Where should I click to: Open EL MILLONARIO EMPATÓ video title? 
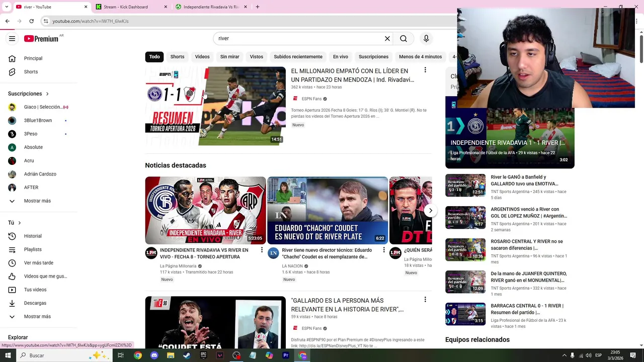(353, 75)
